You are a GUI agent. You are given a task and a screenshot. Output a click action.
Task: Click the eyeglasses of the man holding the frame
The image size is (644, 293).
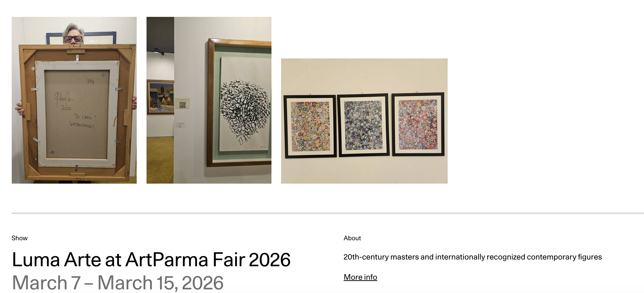pyautogui.click(x=73, y=39)
